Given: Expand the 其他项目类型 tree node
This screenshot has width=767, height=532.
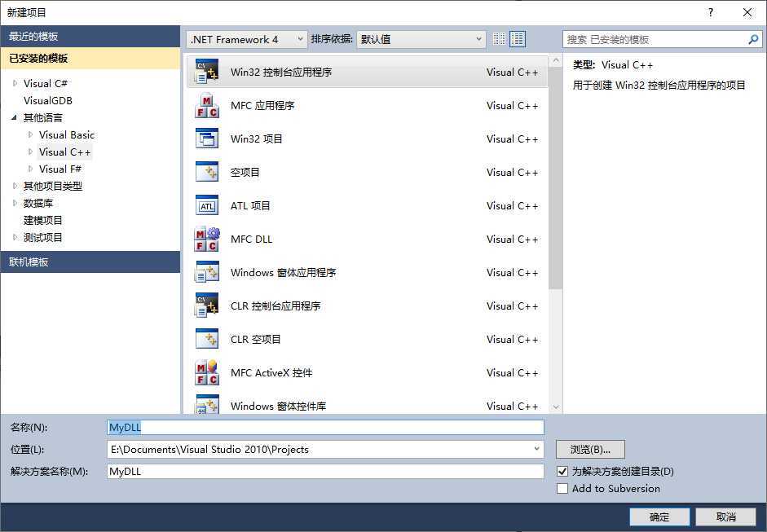Looking at the screenshot, I should click(x=15, y=187).
